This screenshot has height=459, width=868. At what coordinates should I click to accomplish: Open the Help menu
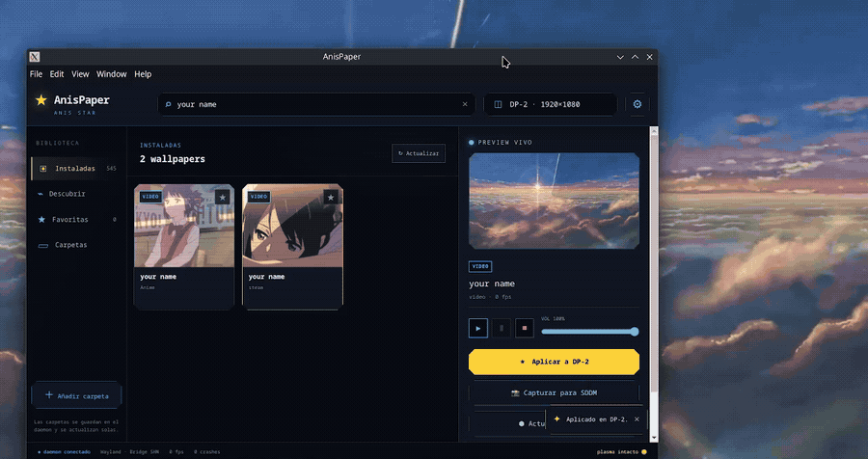coord(143,74)
